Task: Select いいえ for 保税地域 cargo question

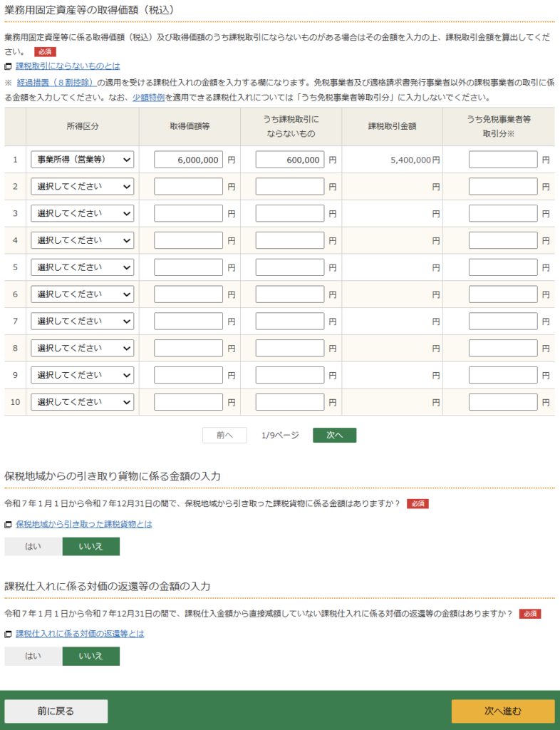Action: (x=90, y=546)
